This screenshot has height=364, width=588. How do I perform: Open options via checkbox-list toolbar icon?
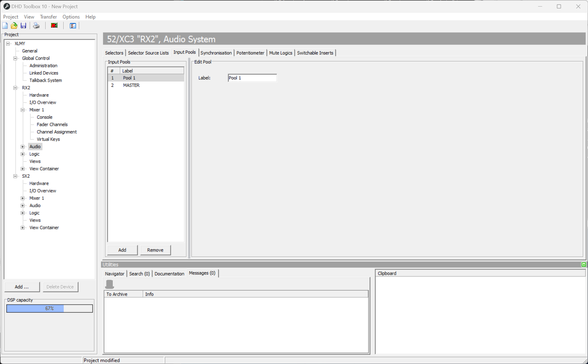72,25
